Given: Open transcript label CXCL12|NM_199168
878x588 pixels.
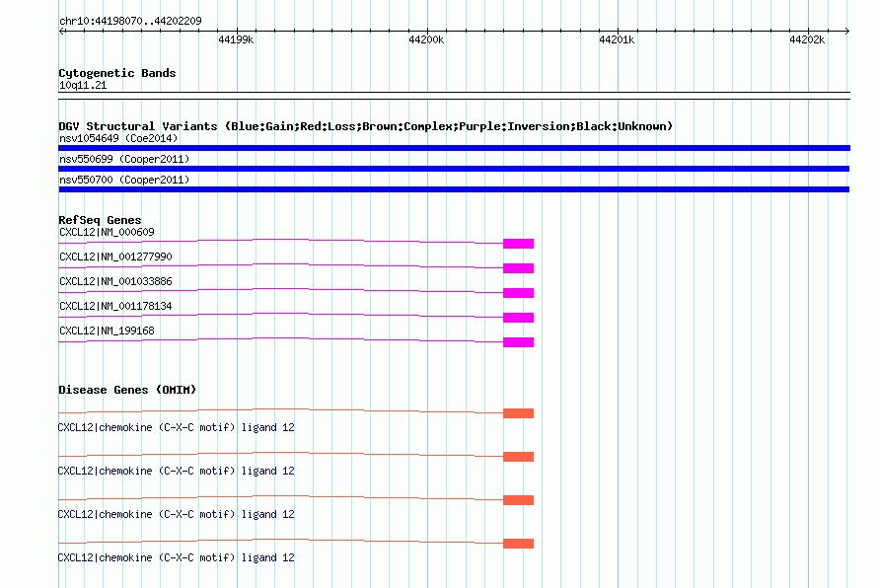Looking at the screenshot, I should pos(107,331).
